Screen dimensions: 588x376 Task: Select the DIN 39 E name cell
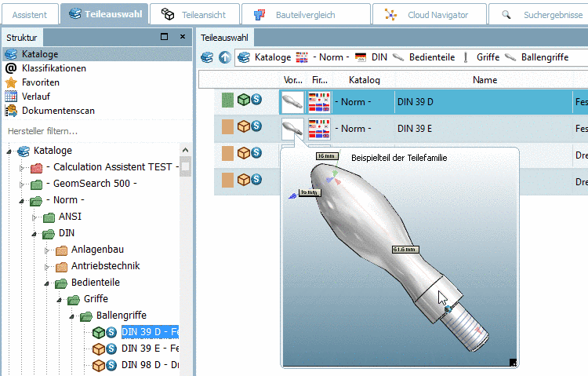pyautogui.click(x=484, y=129)
